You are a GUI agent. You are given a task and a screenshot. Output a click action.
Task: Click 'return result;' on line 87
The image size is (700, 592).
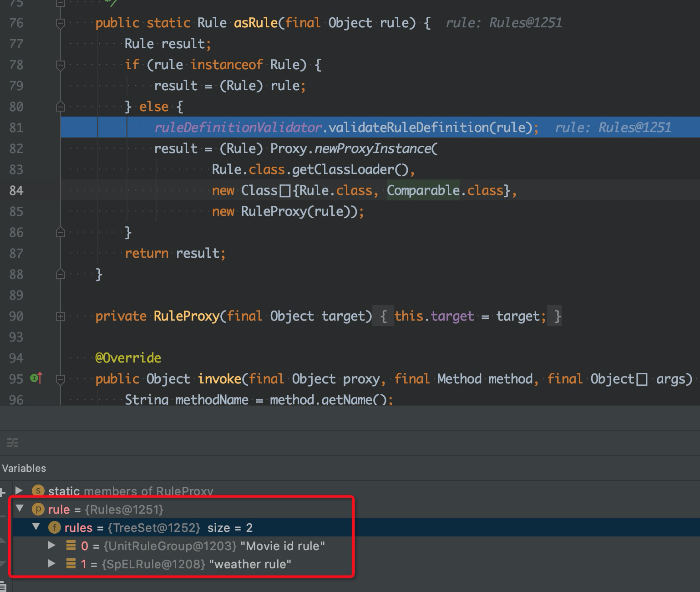(175, 253)
